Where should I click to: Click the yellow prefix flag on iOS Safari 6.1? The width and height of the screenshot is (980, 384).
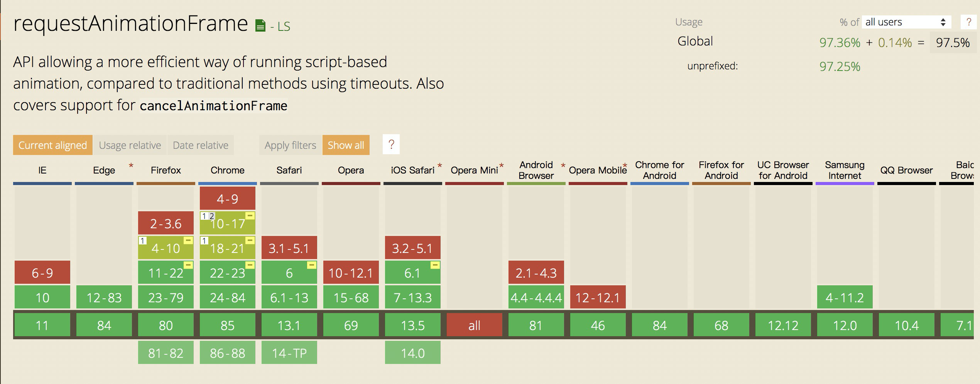pos(436,265)
